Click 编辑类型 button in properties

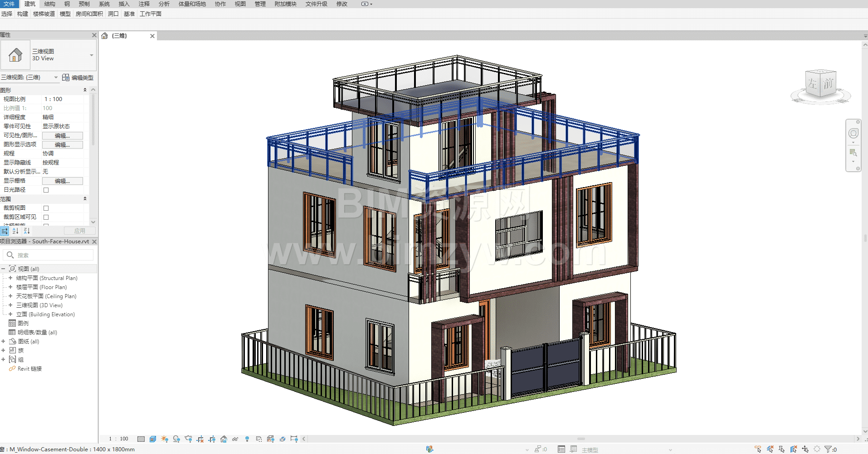click(x=78, y=77)
